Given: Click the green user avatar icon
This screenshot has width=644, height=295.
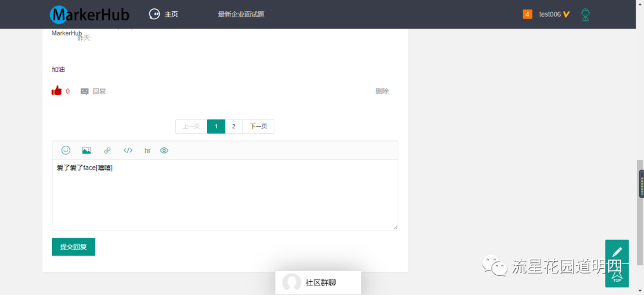Looking at the screenshot, I should tap(586, 15).
